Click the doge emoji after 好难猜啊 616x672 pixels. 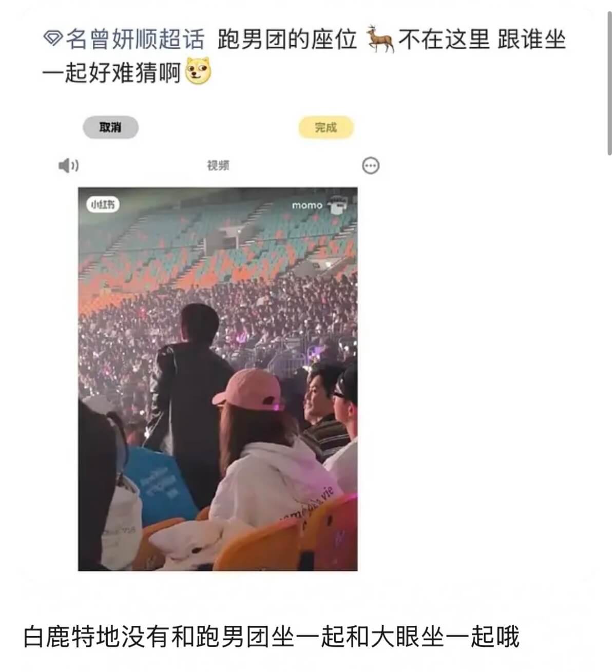(198, 72)
